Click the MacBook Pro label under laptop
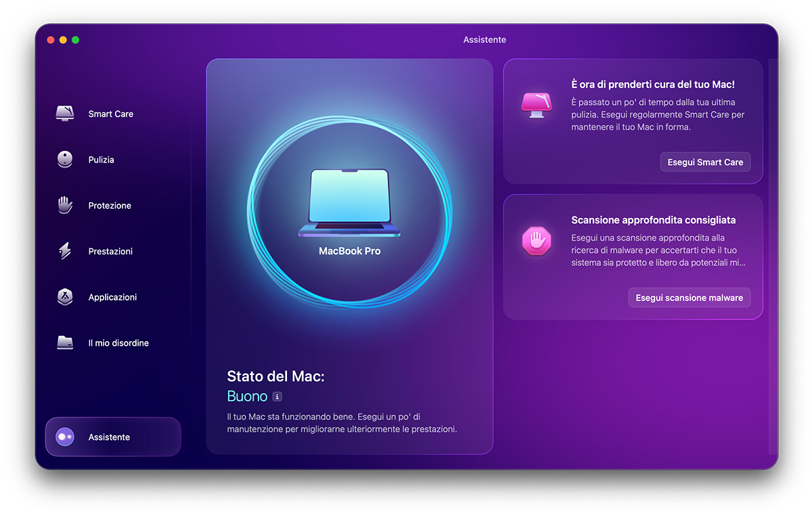Screen dimensions: 812x515 (x=349, y=251)
